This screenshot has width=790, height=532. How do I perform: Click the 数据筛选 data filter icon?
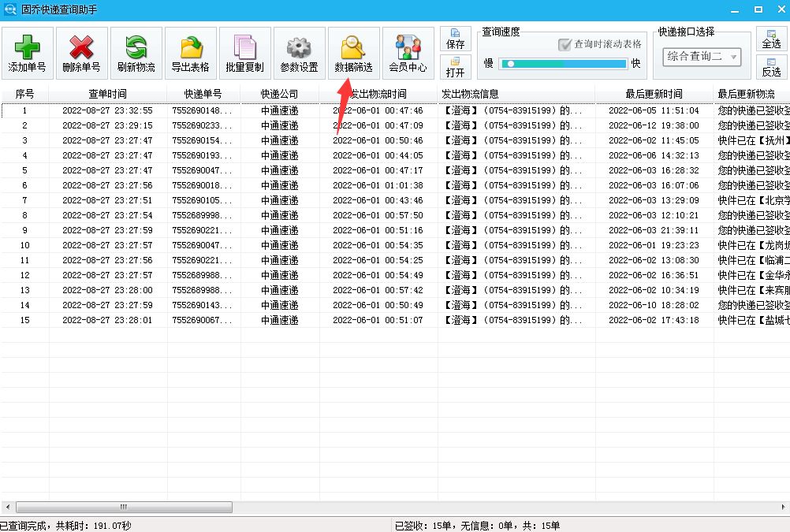coord(352,52)
